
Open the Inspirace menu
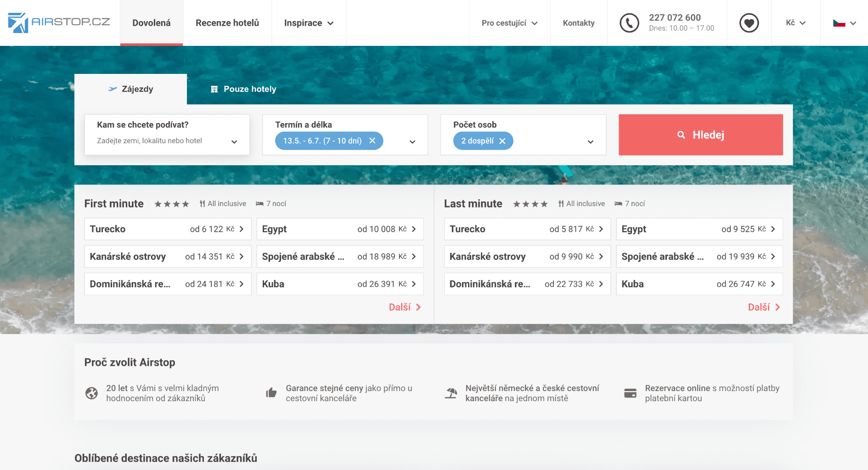(x=308, y=22)
